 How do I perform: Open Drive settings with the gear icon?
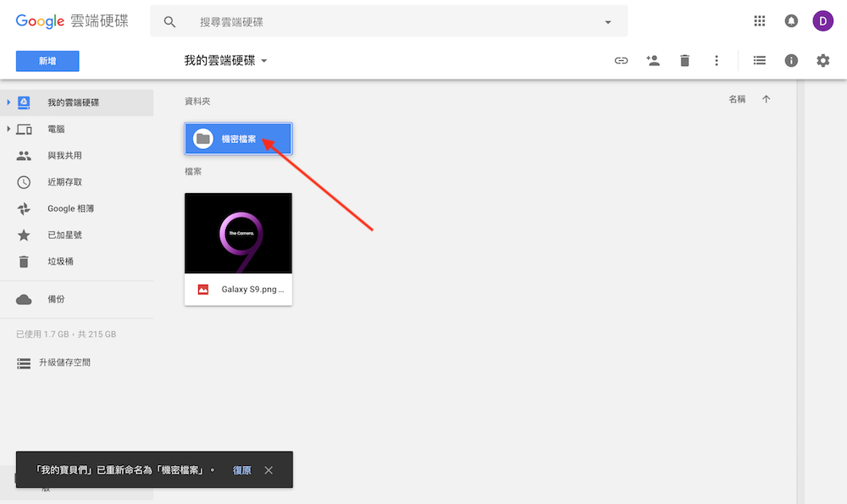click(822, 60)
